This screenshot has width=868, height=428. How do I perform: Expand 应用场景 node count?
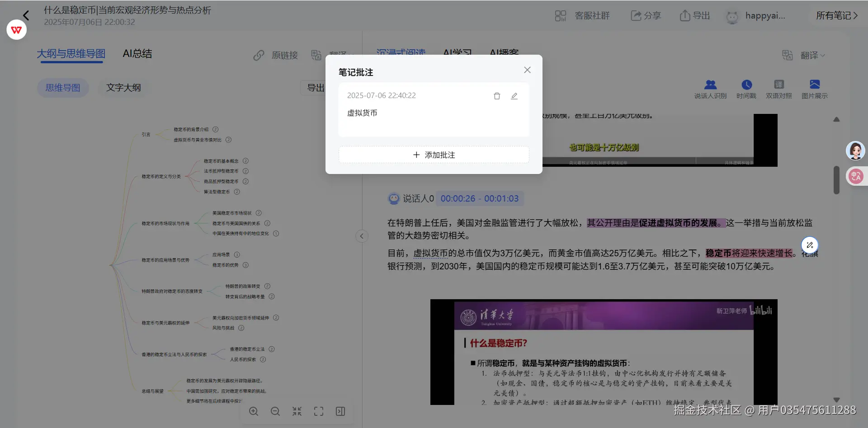pos(237,255)
